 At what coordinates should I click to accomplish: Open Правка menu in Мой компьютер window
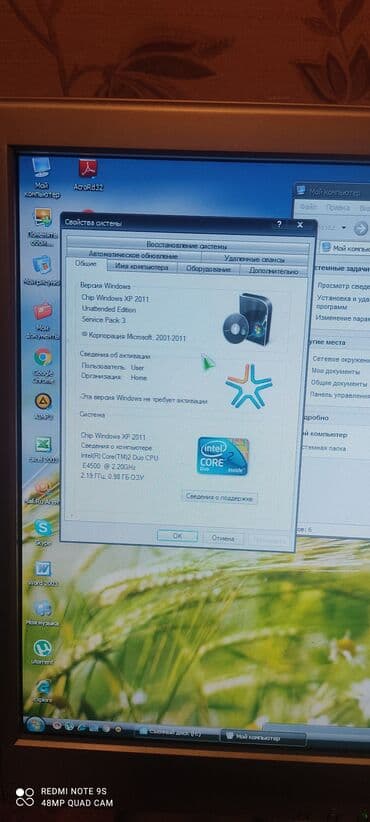[x=338, y=208]
